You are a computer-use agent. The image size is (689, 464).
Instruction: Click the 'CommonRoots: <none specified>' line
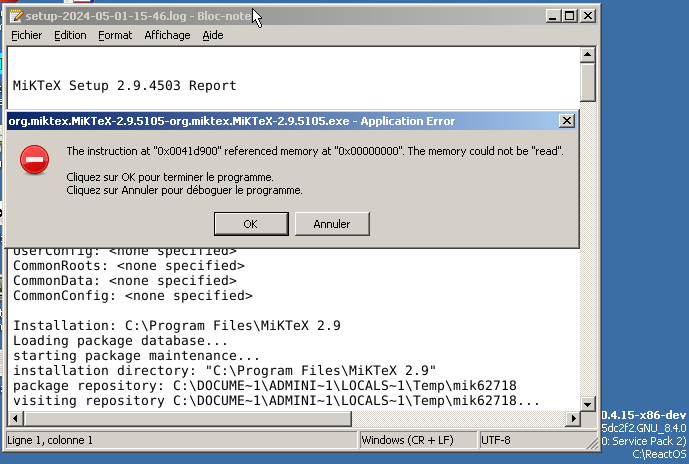[x=128, y=266]
